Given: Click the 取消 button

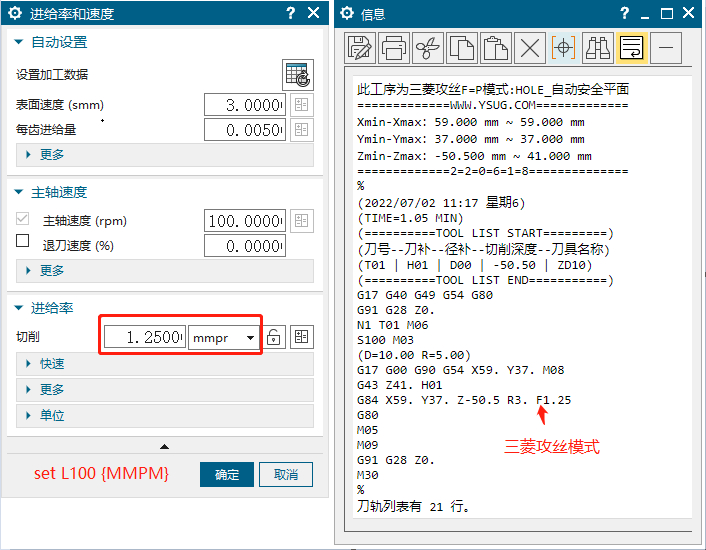Looking at the screenshot, I should pyautogui.click(x=285, y=474).
